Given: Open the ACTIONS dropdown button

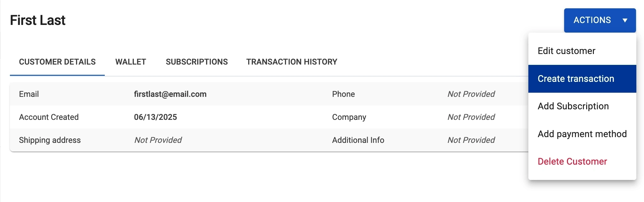Looking at the screenshot, I should point(592,20).
